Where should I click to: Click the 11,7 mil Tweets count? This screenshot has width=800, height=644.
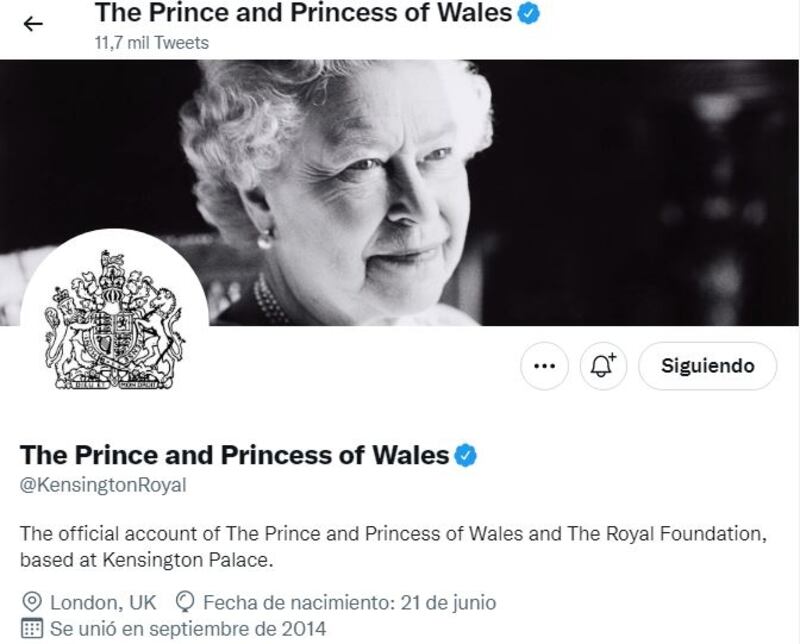(x=152, y=43)
